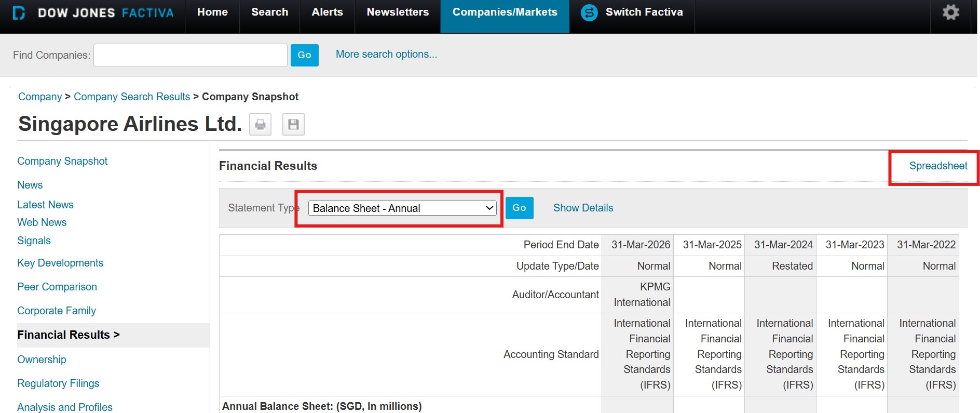Click the Update Type/Date label
The image size is (980, 413).
click(557, 266)
